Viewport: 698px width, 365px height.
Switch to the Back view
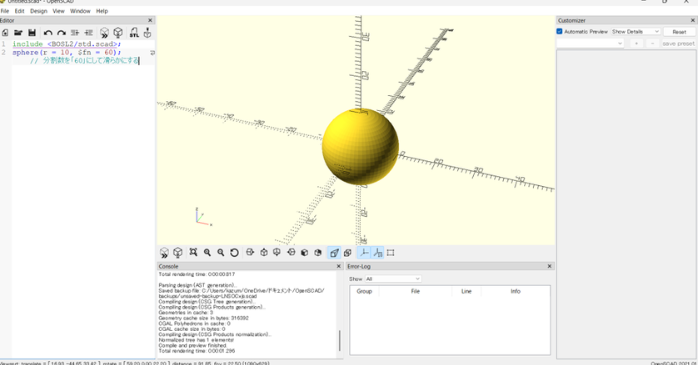point(318,252)
